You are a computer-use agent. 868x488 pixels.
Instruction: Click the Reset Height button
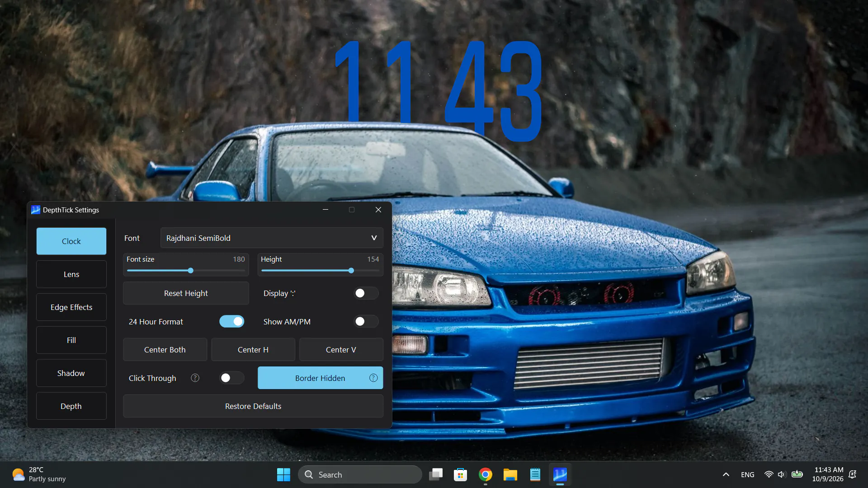(186, 293)
